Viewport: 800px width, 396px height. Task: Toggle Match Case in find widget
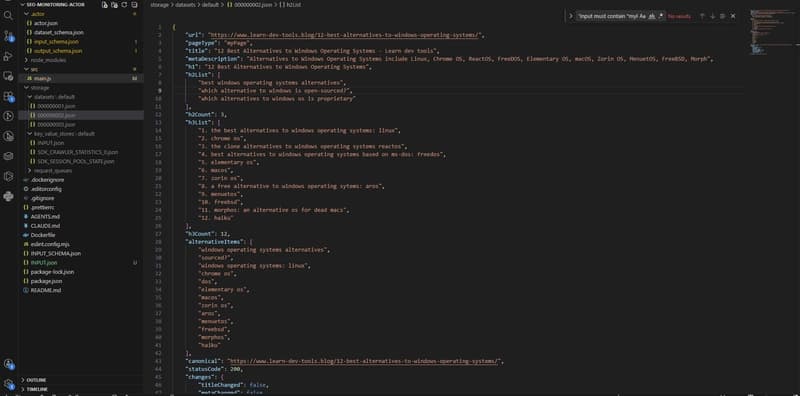pyautogui.click(x=642, y=16)
